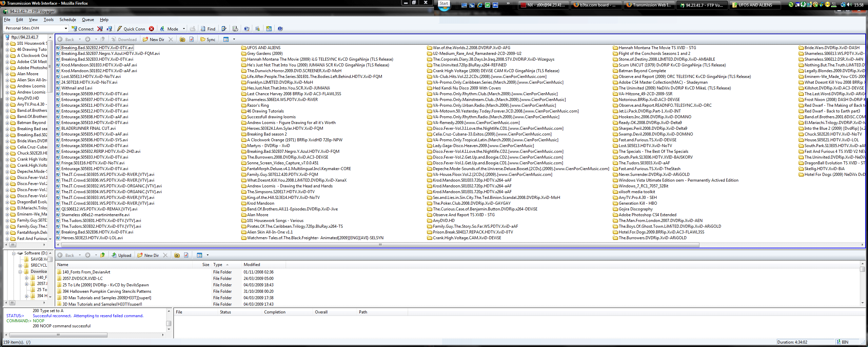This screenshot has width=868, height=347.
Task: Expand the AnyDVD.HD tree node
Action: click(x=7, y=98)
